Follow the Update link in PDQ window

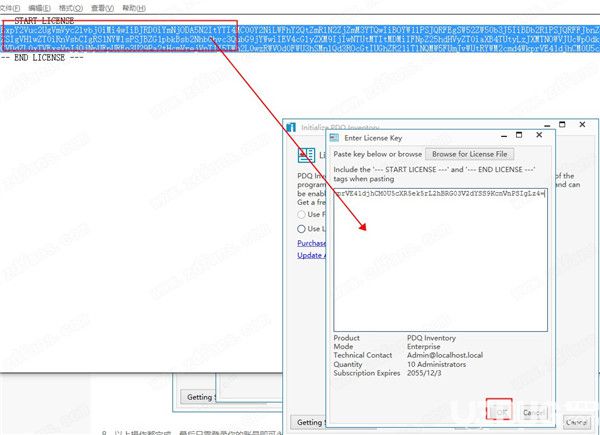click(311, 256)
